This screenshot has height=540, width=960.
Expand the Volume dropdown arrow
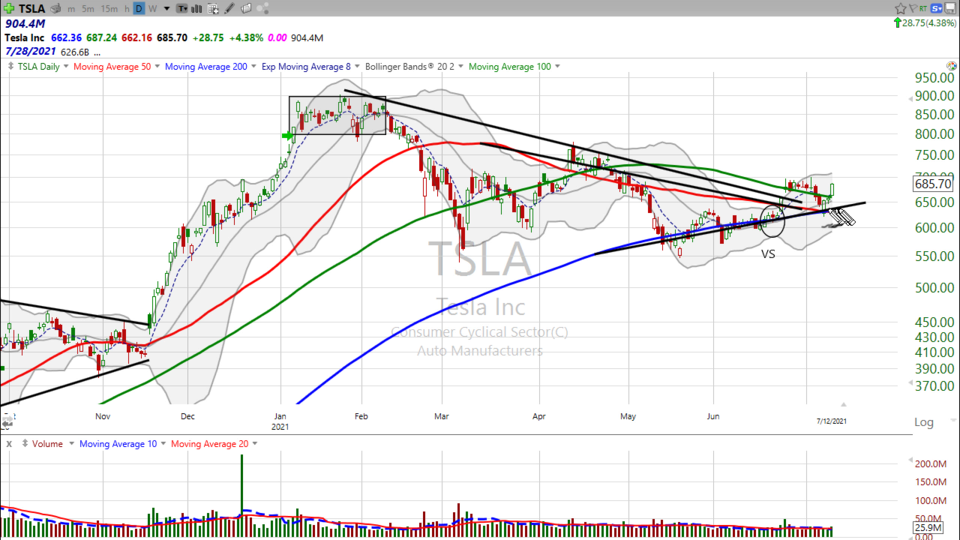[x=71, y=444]
